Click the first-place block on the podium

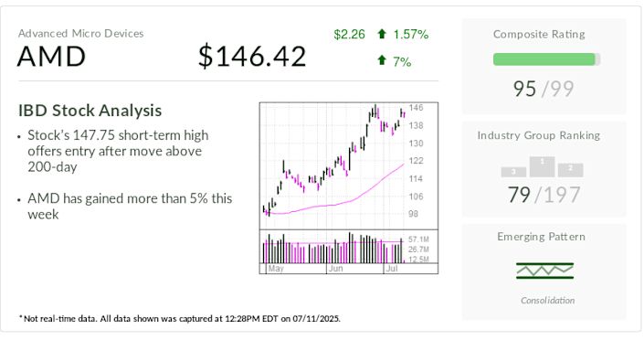click(542, 166)
